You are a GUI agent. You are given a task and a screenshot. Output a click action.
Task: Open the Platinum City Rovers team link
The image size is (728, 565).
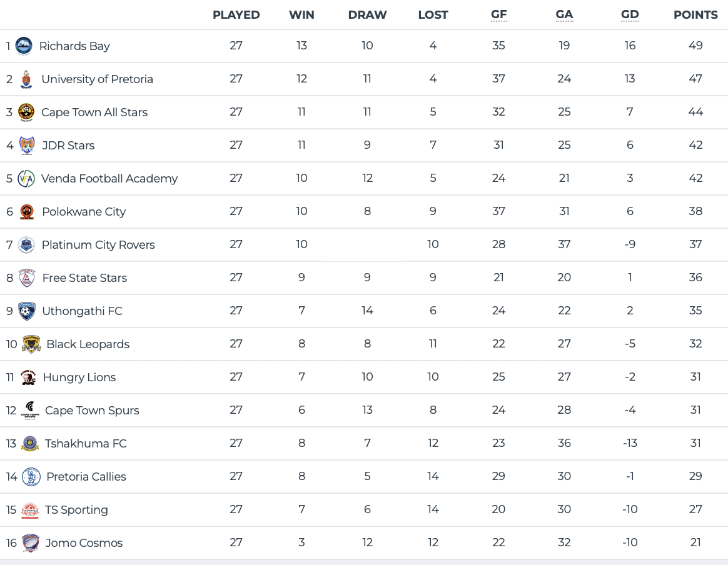[x=98, y=245]
